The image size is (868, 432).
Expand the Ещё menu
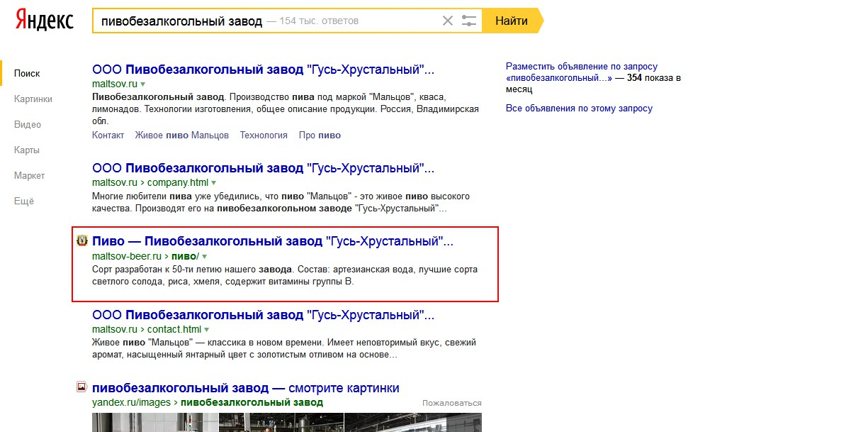point(24,201)
